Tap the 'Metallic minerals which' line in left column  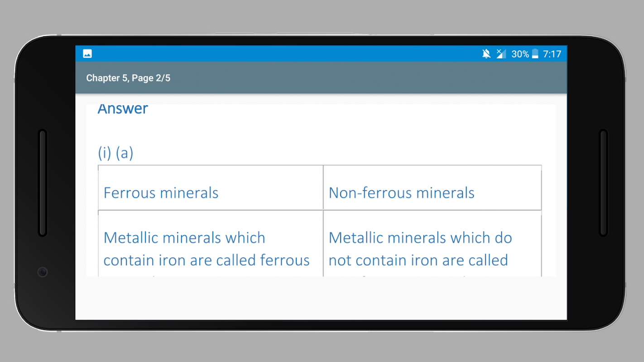pyautogui.click(x=184, y=238)
